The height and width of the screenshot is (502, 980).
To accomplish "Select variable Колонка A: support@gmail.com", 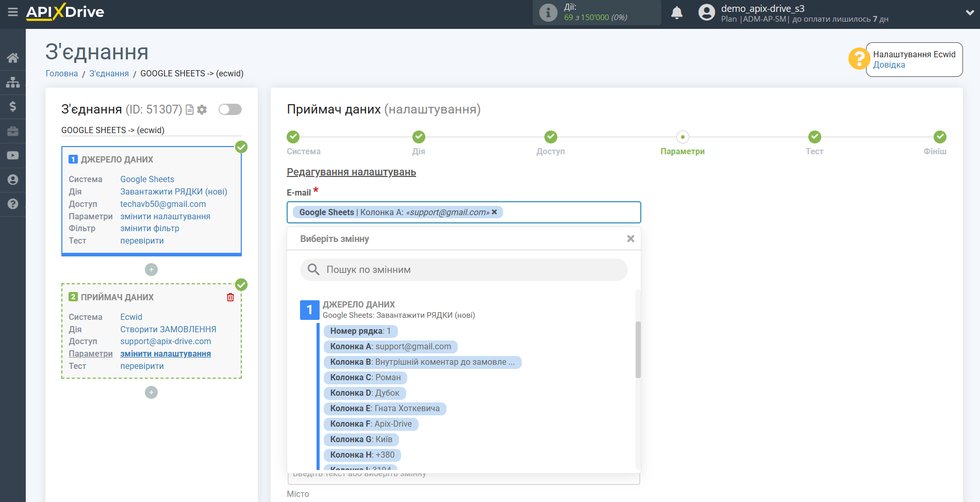I will [x=391, y=347].
